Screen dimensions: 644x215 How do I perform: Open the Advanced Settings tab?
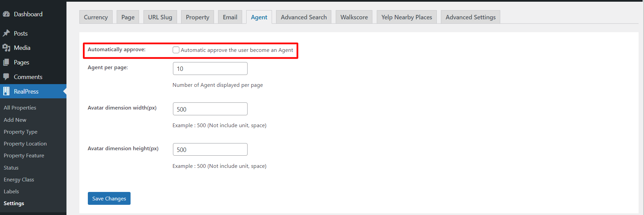(x=470, y=17)
